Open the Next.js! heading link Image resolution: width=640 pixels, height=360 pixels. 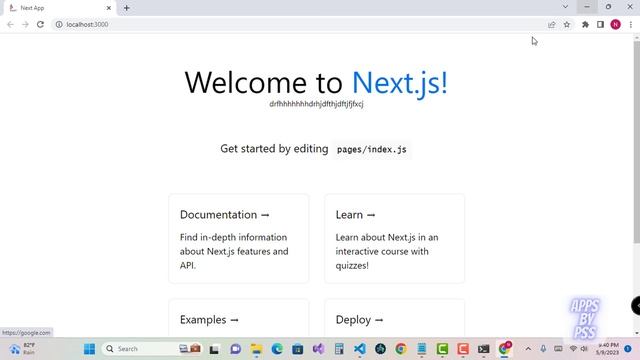(400, 82)
